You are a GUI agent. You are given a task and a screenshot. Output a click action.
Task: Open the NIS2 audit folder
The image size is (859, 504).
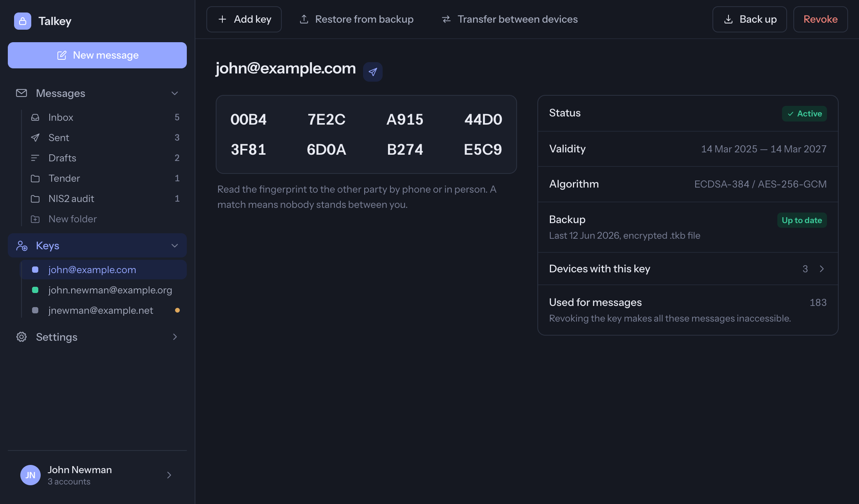tap(104, 198)
